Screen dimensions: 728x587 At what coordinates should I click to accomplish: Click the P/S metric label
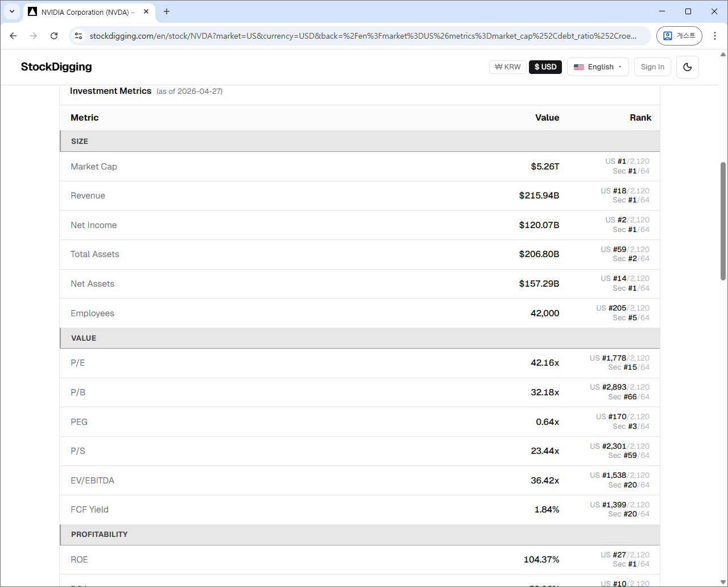(x=78, y=451)
